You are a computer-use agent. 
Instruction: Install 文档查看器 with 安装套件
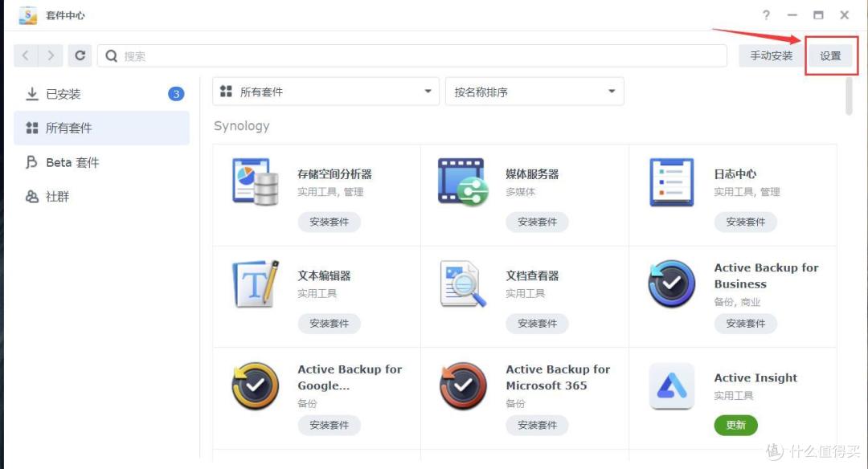pos(537,324)
